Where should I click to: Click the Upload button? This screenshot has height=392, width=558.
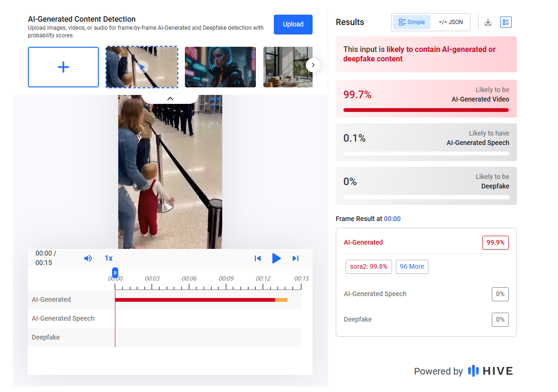[293, 24]
